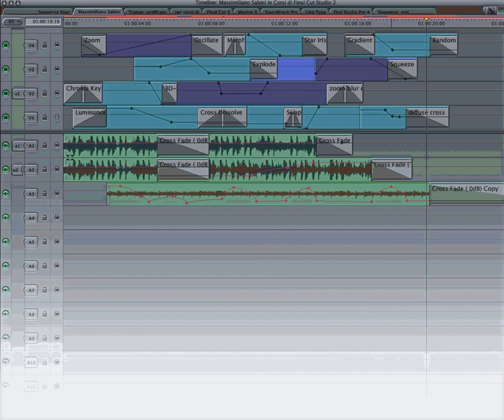Click the A5 track destination button
Image resolution: width=504 pixels, height=420 pixels.
(x=31, y=242)
